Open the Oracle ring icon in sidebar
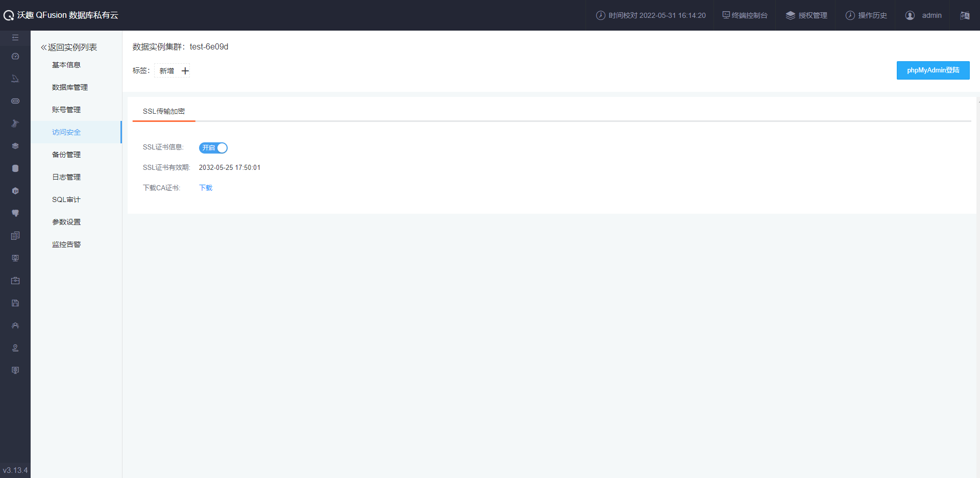 click(x=15, y=101)
